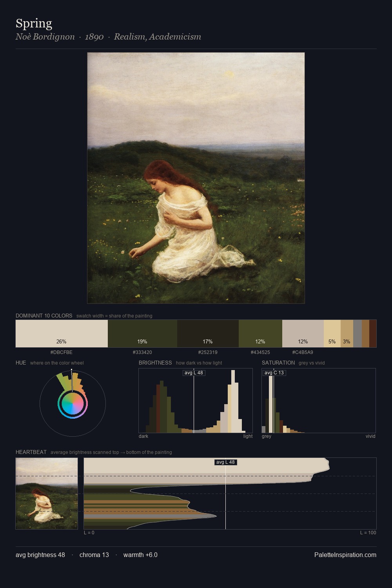Click the year 1890
This screenshot has height=588, width=392.
pyautogui.click(x=94, y=37)
